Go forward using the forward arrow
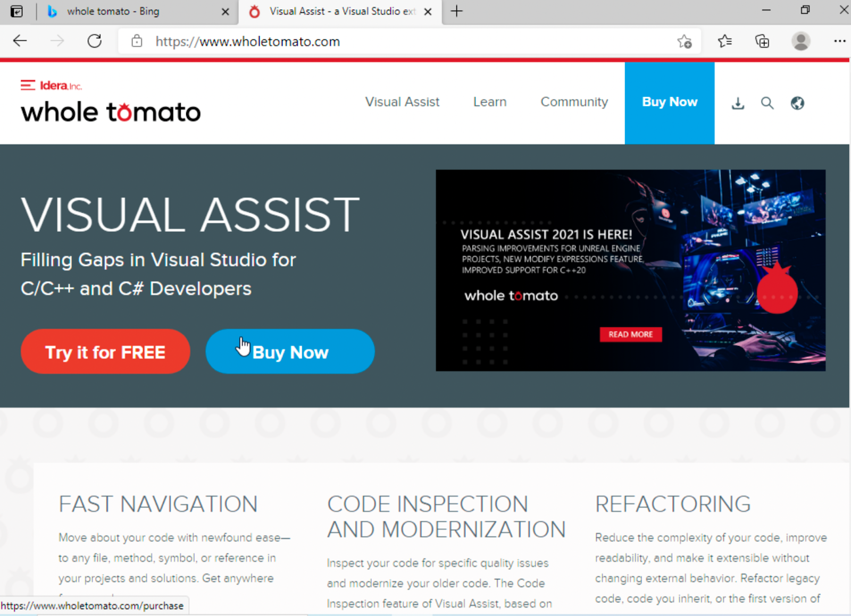 pyautogui.click(x=57, y=41)
